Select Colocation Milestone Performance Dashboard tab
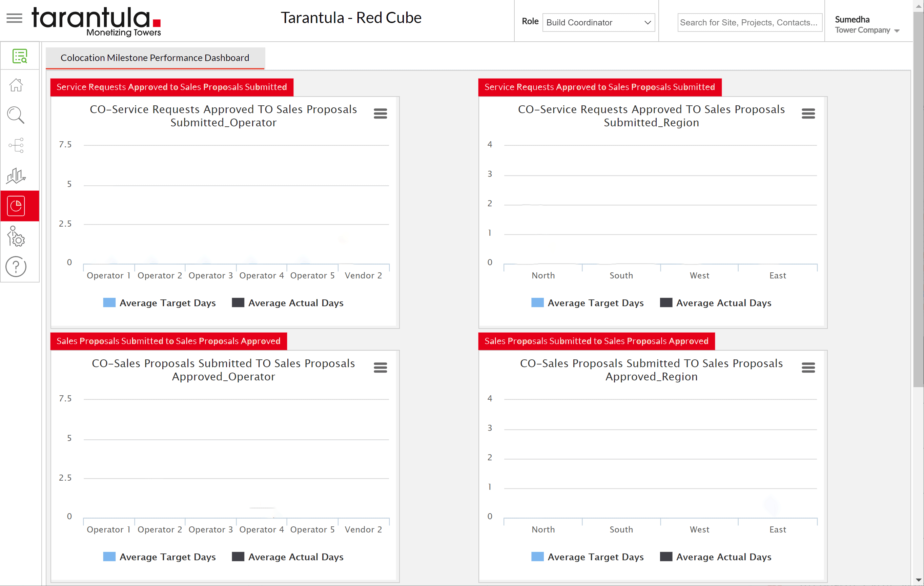Screen dimensions: 924x586 point(155,58)
